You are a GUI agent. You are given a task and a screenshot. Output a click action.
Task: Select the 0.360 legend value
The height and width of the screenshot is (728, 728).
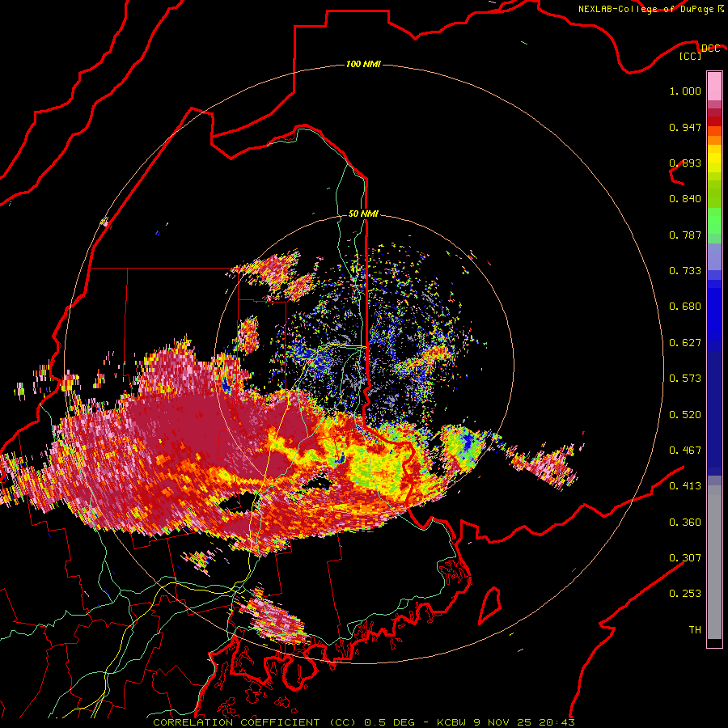coord(685,523)
